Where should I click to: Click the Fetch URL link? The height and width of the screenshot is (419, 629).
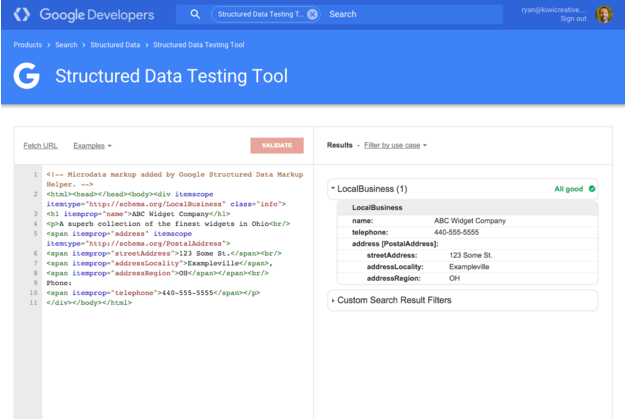click(41, 146)
